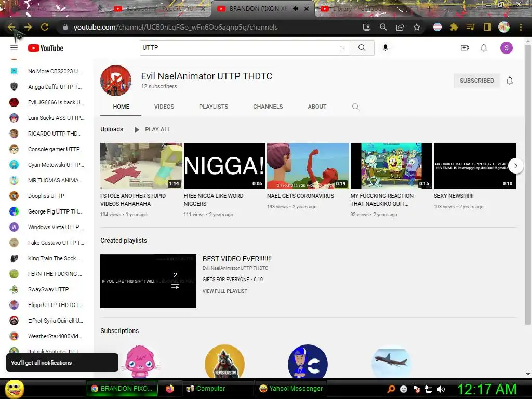Bookmark this page with the star icon
The image size is (532, 399).
click(x=416, y=27)
